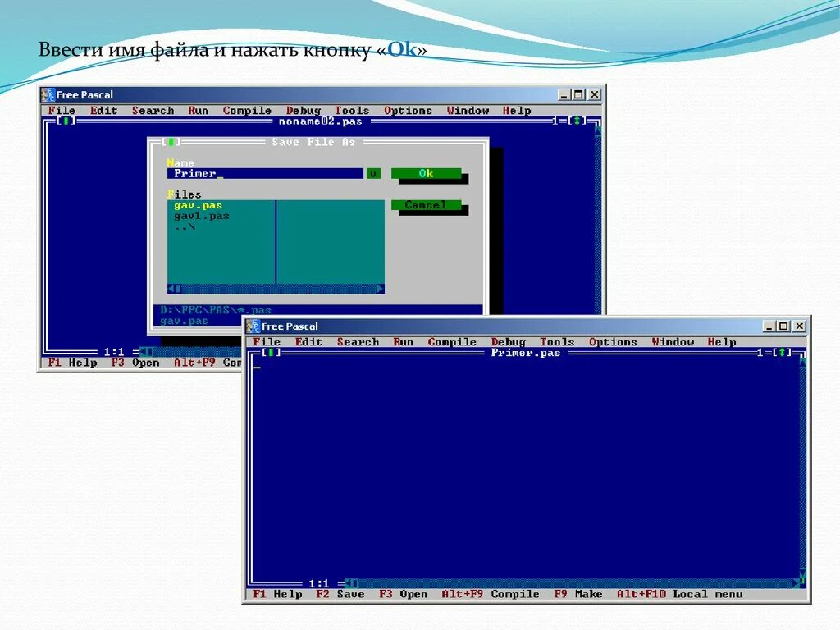The width and height of the screenshot is (840, 630).
Task: Open Tools menu in the Primer.pas window
Action: [x=557, y=342]
